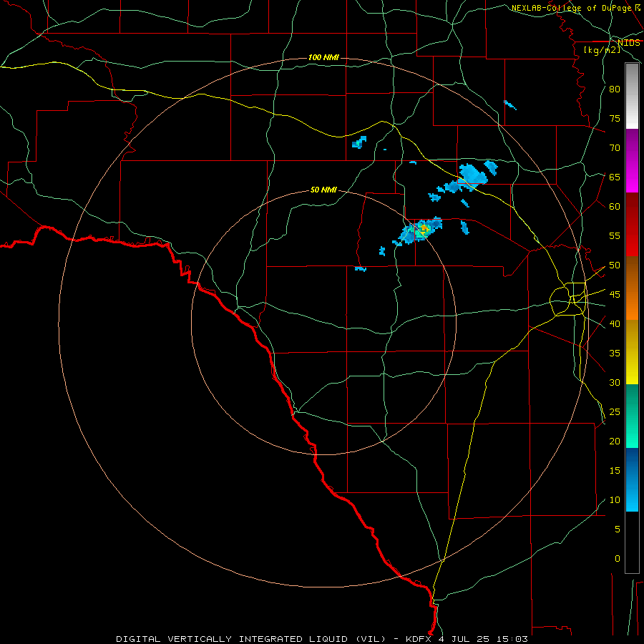Click the 65 value on the color scale
644x644 pixels.
pyautogui.click(x=615, y=177)
